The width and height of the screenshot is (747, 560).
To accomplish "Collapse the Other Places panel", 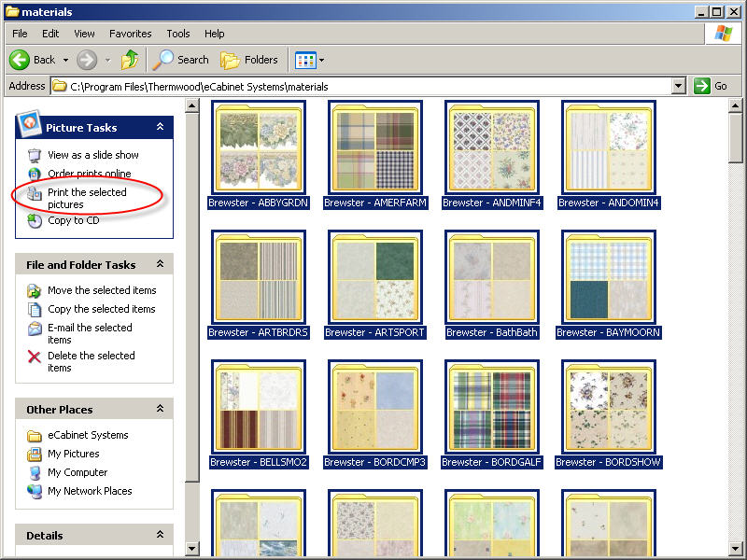I will click(x=160, y=409).
